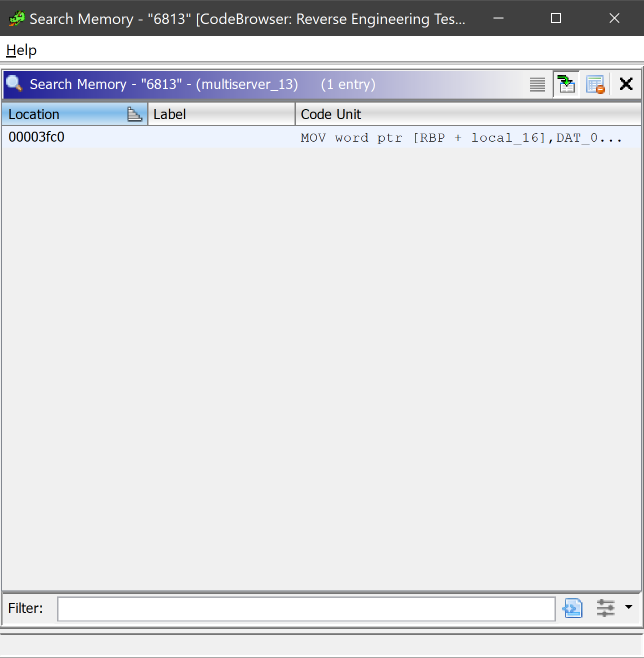
Task: Open filter options using the blue document icon
Action: [572, 608]
